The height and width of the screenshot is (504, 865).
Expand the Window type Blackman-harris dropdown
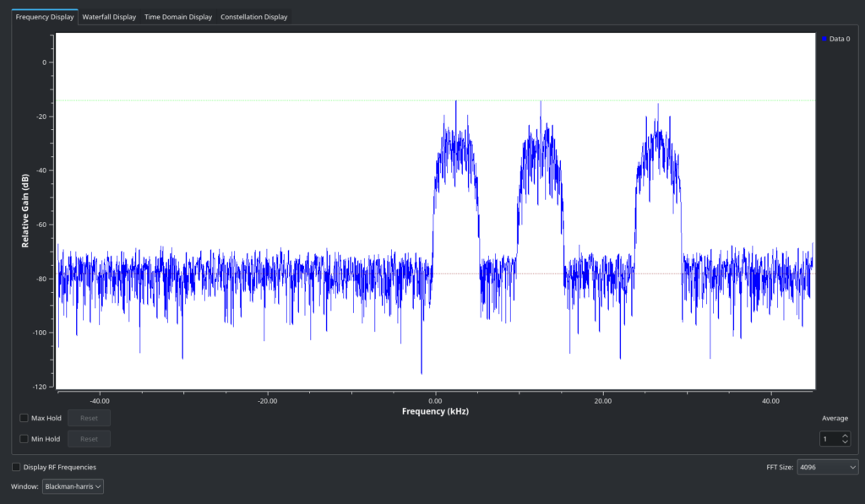(73, 486)
